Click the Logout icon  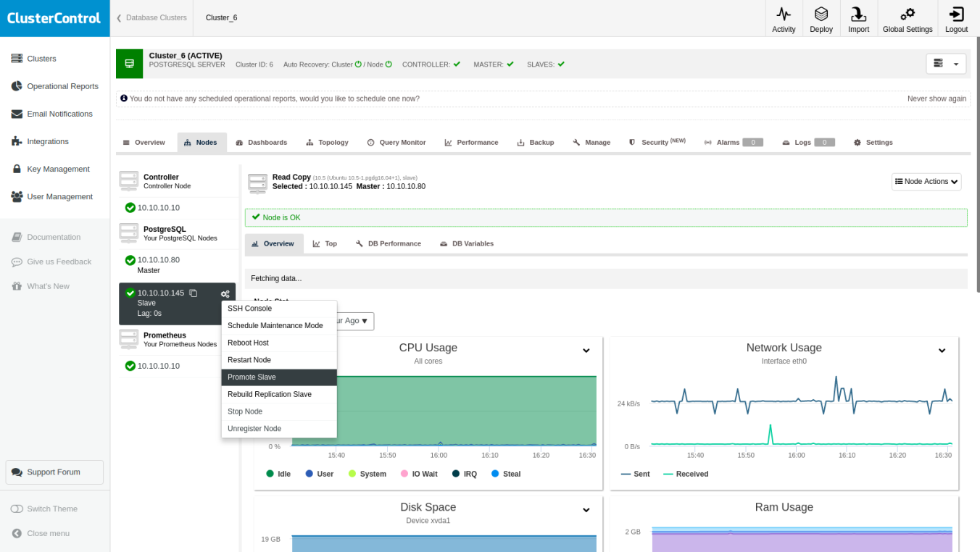tap(956, 14)
